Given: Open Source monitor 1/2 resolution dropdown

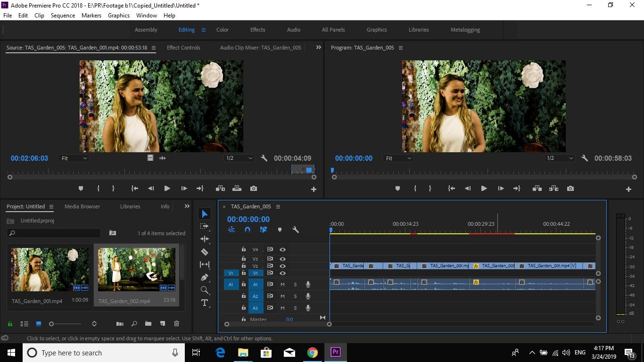Looking at the screenshot, I should click(x=239, y=158).
